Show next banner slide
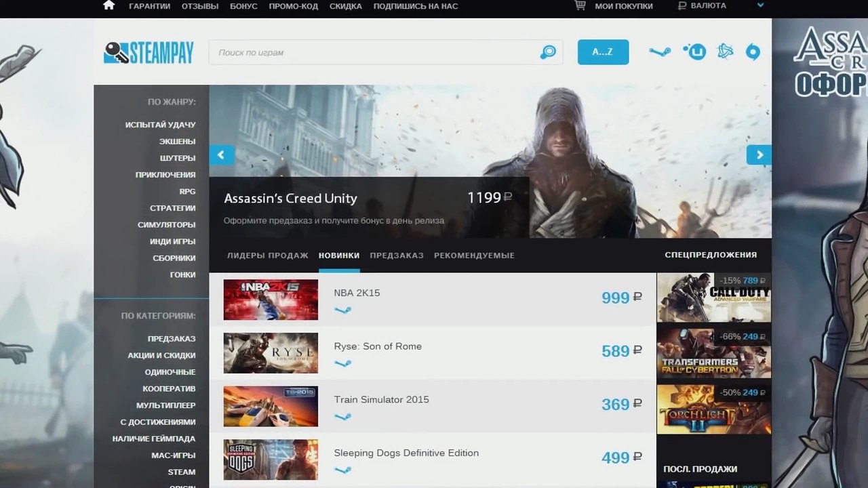This screenshot has height=488, width=868. pyautogui.click(x=759, y=155)
